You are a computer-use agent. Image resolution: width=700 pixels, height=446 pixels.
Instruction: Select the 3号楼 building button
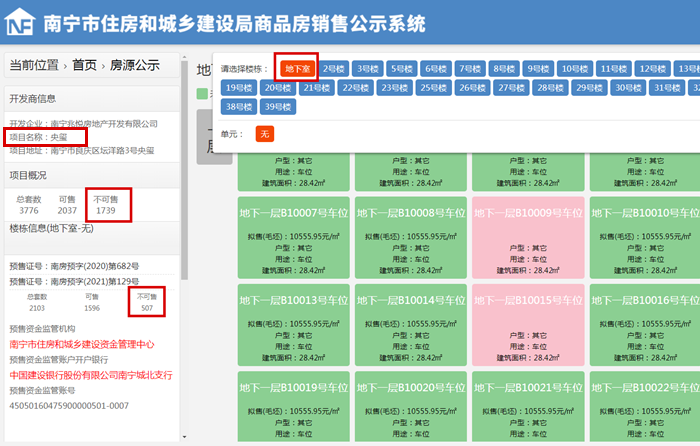[368, 69]
